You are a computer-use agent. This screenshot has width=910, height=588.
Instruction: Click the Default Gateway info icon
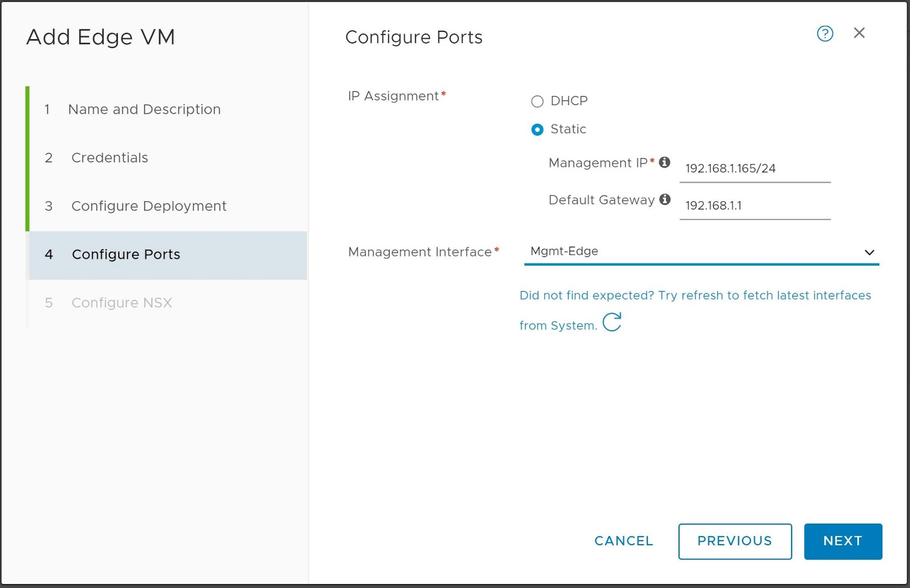664,200
